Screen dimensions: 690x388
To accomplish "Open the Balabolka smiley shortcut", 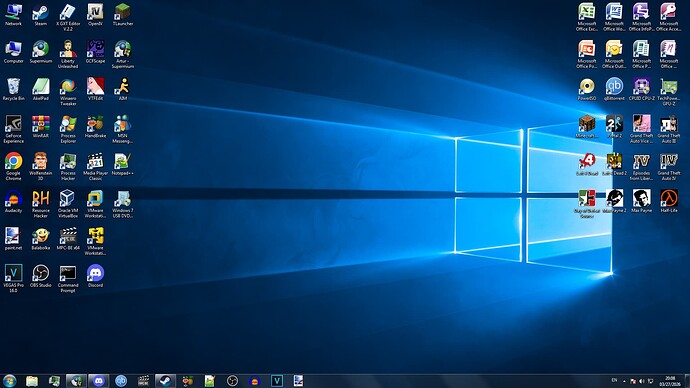I will (40, 239).
